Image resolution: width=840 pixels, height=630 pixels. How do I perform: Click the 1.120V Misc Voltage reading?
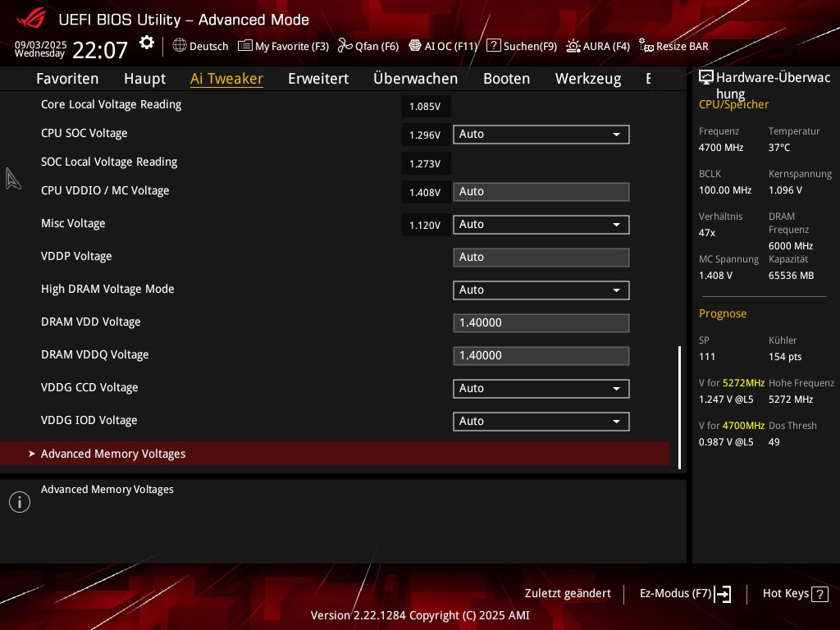[426, 225]
